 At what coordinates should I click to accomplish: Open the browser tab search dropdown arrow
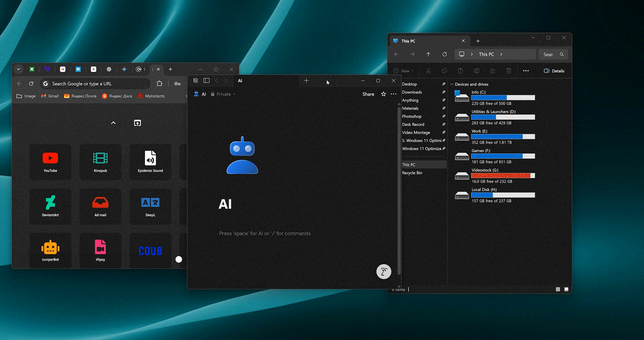(x=18, y=69)
